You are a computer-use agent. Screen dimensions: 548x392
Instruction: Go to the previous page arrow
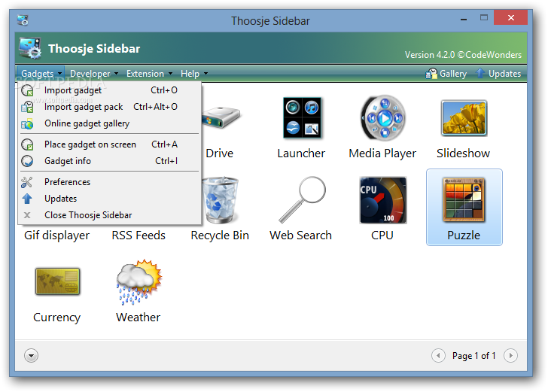[438, 356]
